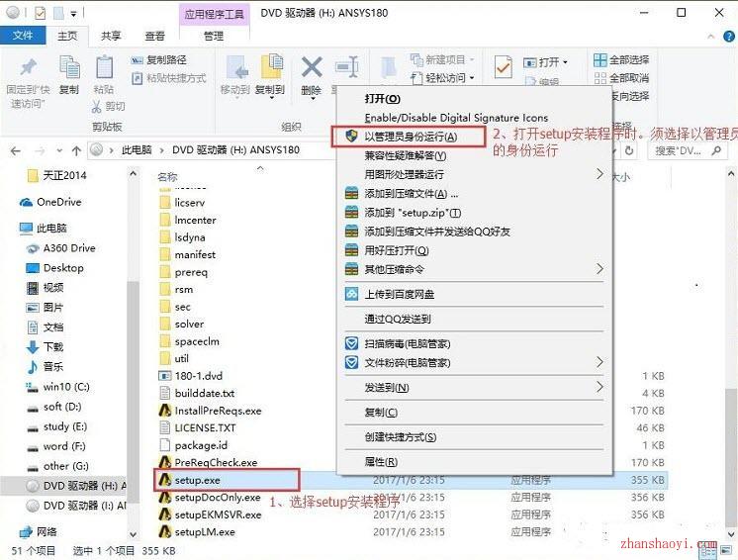Select Desktop in navigation pane
The image size is (738, 560).
(55, 268)
